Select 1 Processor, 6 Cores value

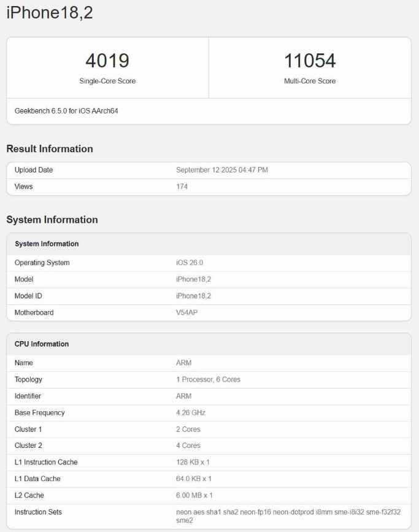click(x=208, y=379)
